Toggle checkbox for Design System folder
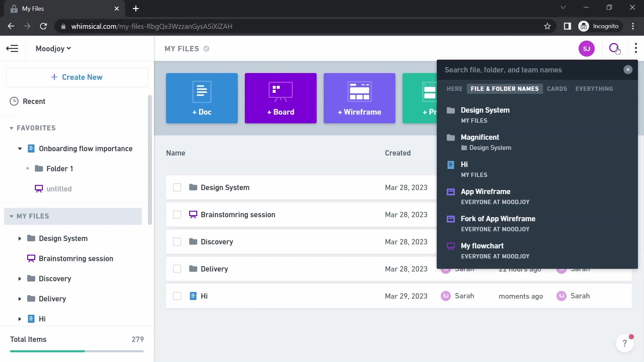Image resolution: width=644 pixels, height=362 pixels. (x=177, y=187)
